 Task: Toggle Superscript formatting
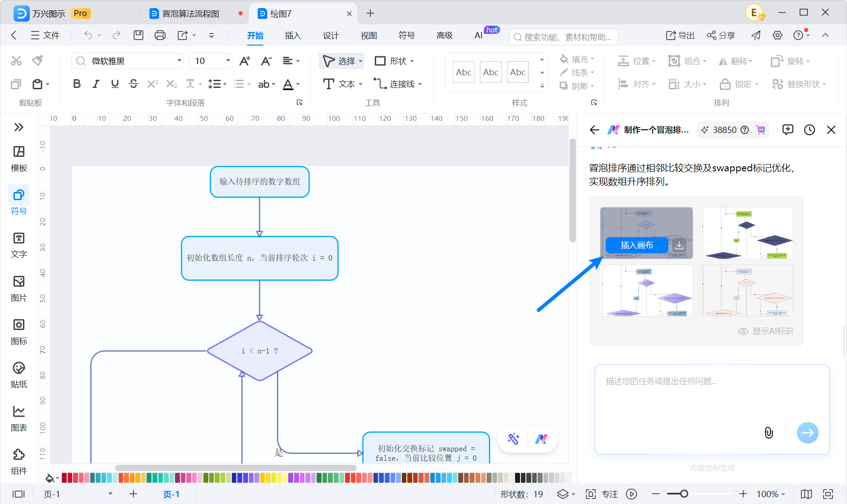pyautogui.click(x=153, y=84)
